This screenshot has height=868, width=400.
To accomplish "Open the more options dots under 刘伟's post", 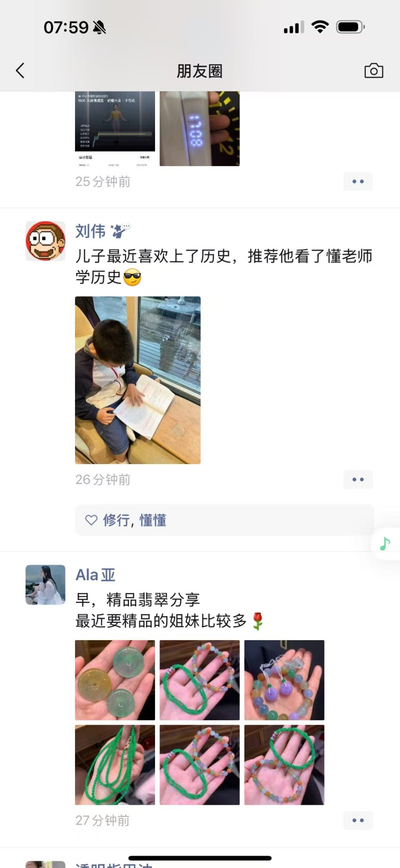I will [358, 480].
